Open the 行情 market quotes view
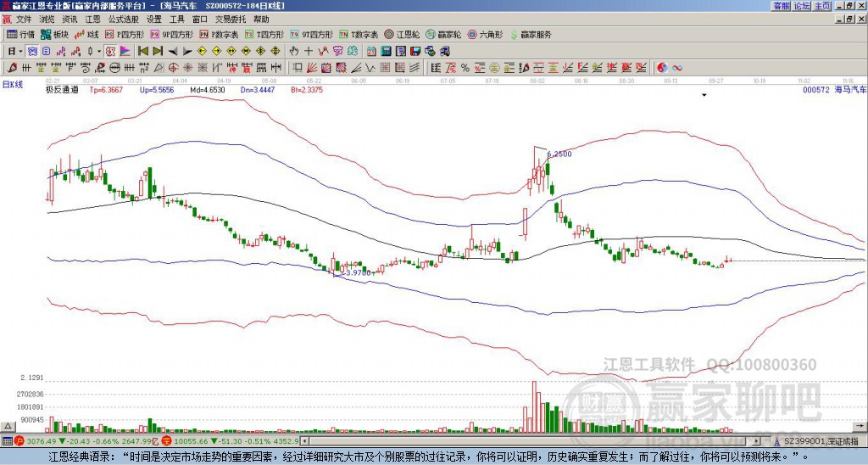The image size is (868, 465). tap(20, 35)
